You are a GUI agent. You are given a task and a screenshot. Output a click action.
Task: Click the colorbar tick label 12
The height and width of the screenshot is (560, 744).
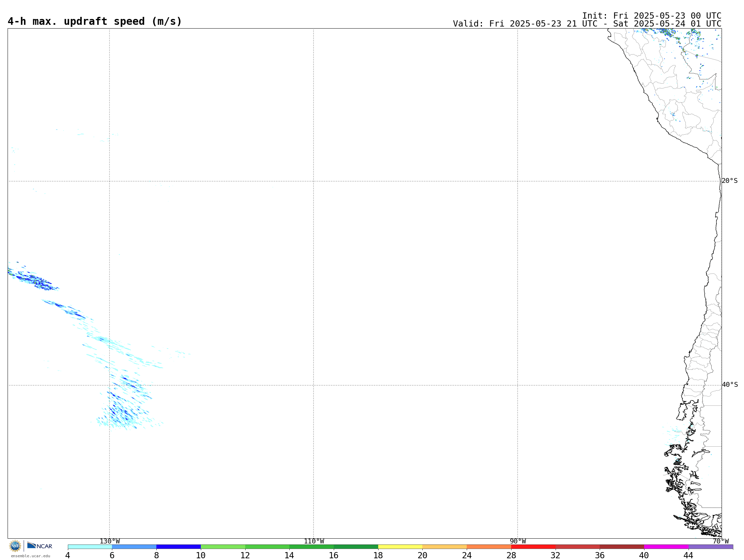[245, 556]
